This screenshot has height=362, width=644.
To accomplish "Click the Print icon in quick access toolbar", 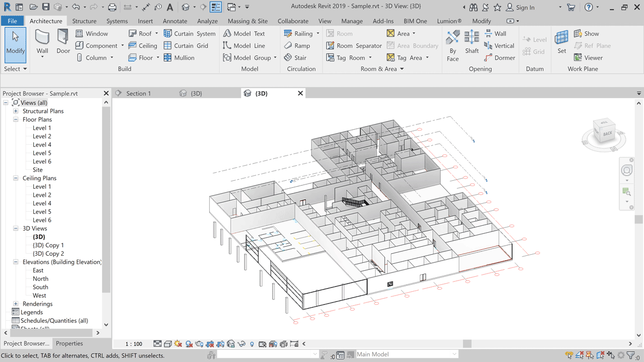I will [x=112, y=8].
